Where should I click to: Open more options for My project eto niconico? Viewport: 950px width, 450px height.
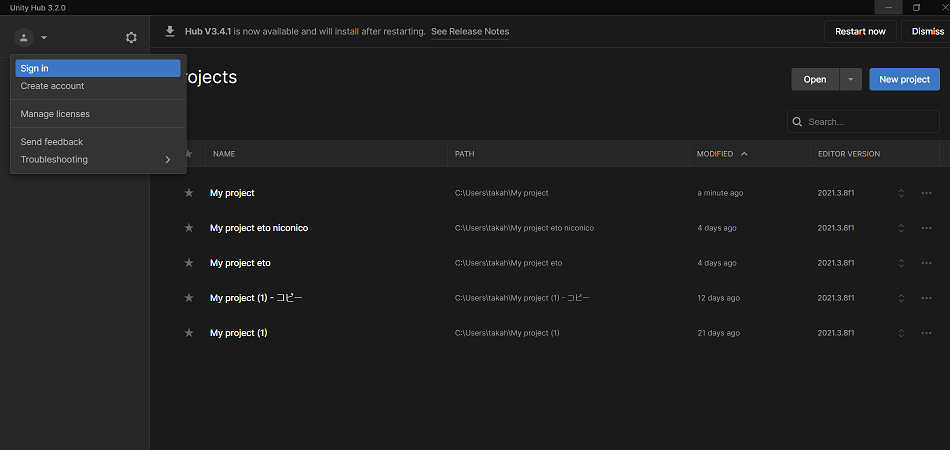[926, 228]
